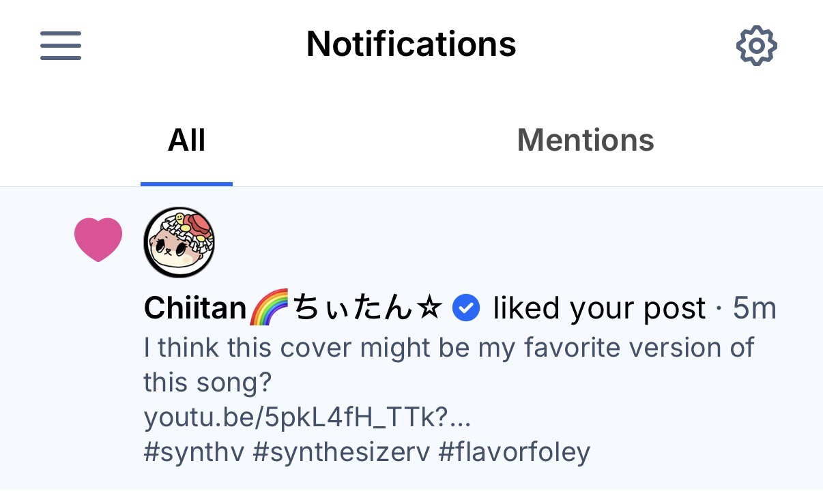This screenshot has width=823, height=504.
Task: Click the Chiitan display name
Action: (195, 309)
